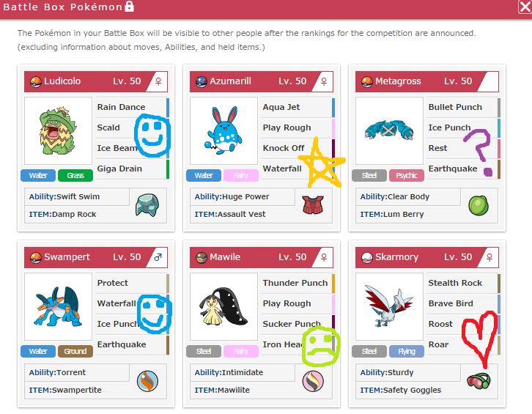This screenshot has width=532, height=414.
Task: Close the Battle Box Pokémon dialog
Action: pyautogui.click(x=525, y=7)
